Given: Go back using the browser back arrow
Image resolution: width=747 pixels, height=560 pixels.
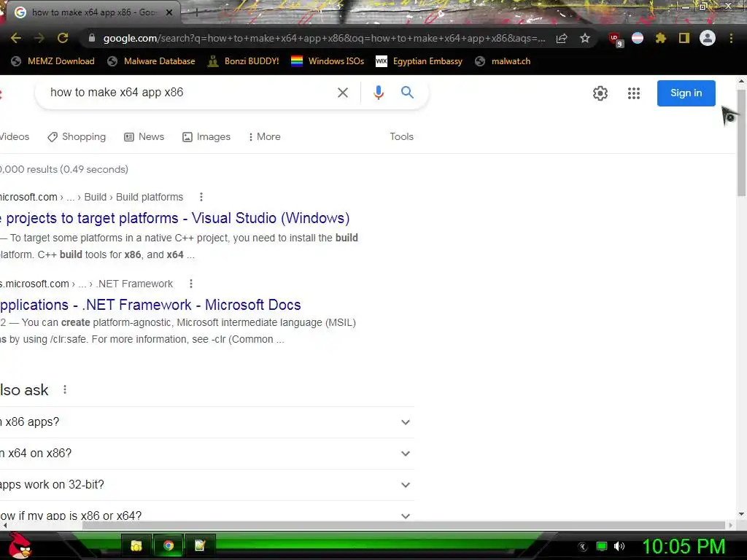Looking at the screenshot, I should point(16,38).
